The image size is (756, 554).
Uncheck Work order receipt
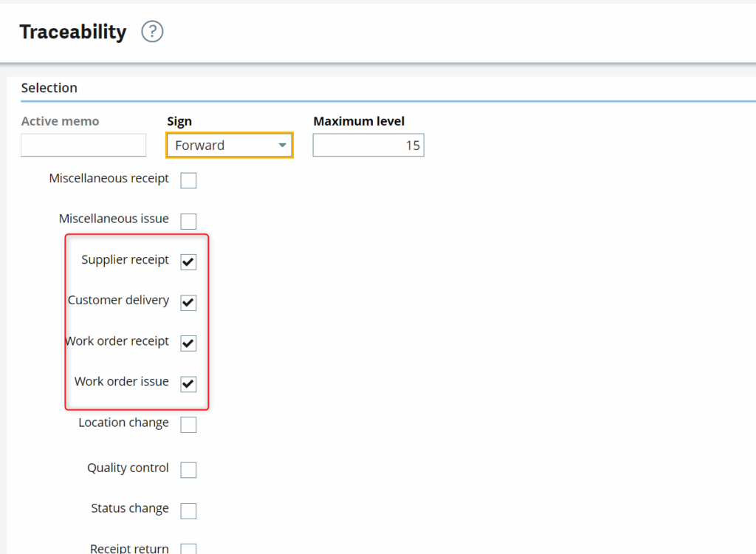tap(188, 343)
